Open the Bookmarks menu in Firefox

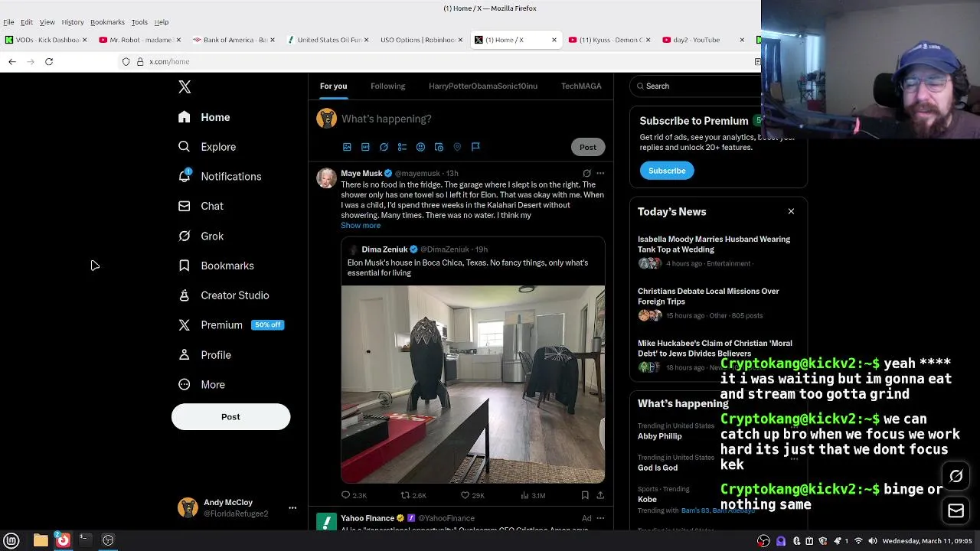(x=107, y=22)
